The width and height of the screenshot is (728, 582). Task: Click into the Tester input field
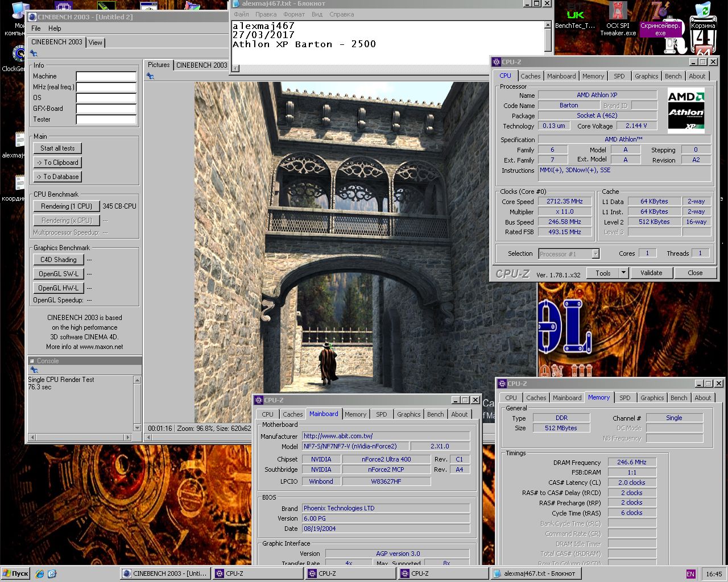[106, 119]
